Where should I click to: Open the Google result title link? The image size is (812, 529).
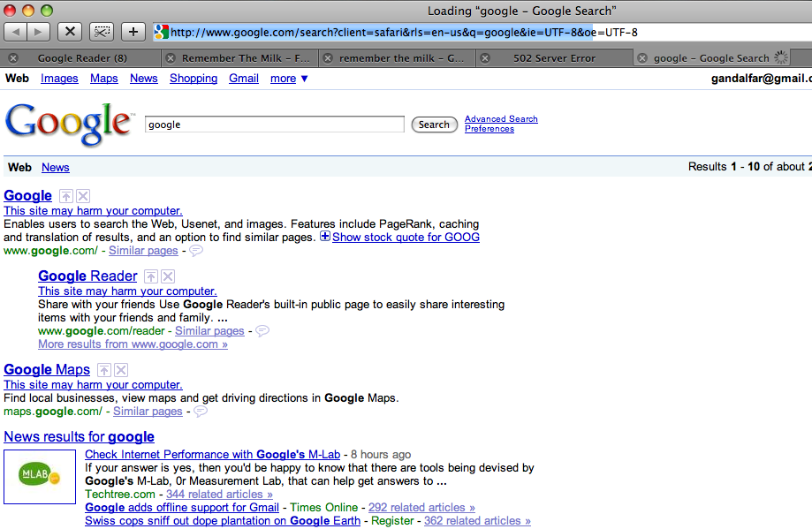(x=28, y=196)
